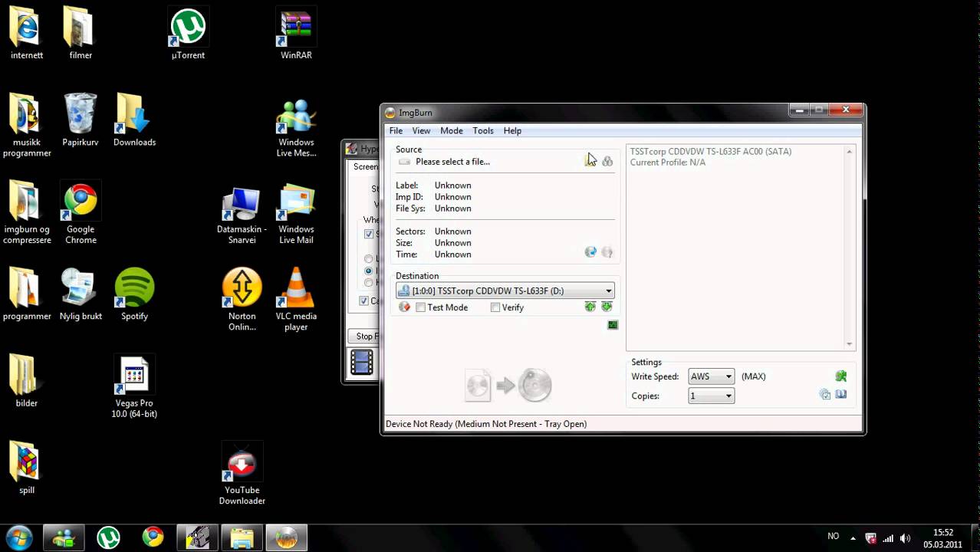This screenshot has height=552, width=980.
Task: Click the Windows Explorer taskbar button
Action: (x=242, y=537)
